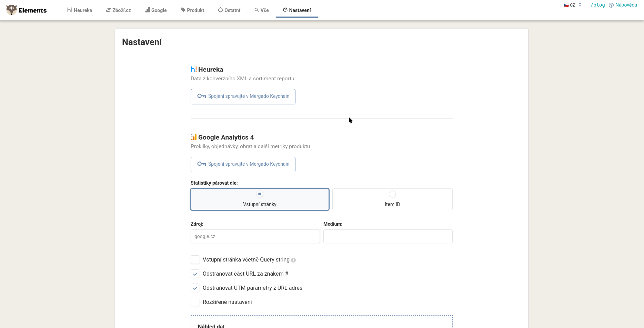Click the Nápověda question mark icon

point(611,5)
